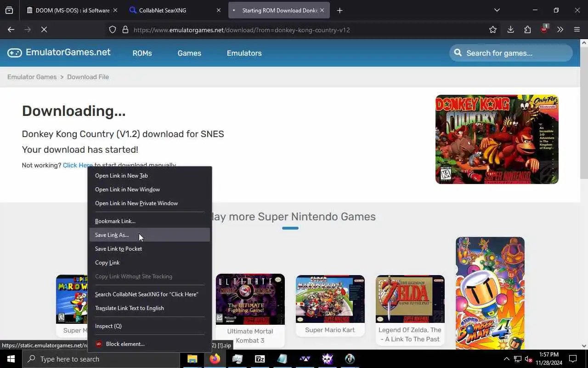Open the Firefox hamburger menu
Viewport: 588px width, 368px height.
[577, 30]
